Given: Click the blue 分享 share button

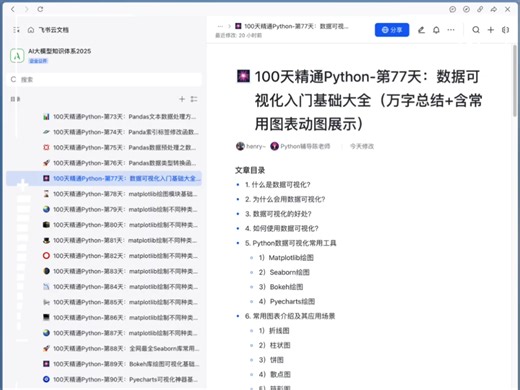Looking at the screenshot, I should pyautogui.click(x=392, y=30).
